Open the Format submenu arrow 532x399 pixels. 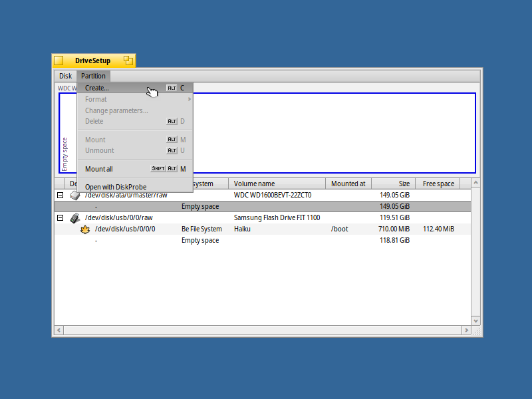tap(190, 99)
